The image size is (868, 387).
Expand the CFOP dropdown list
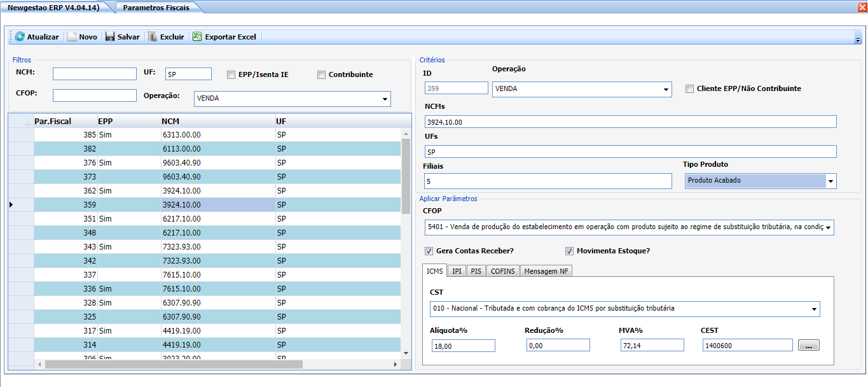pyautogui.click(x=828, y=228)
